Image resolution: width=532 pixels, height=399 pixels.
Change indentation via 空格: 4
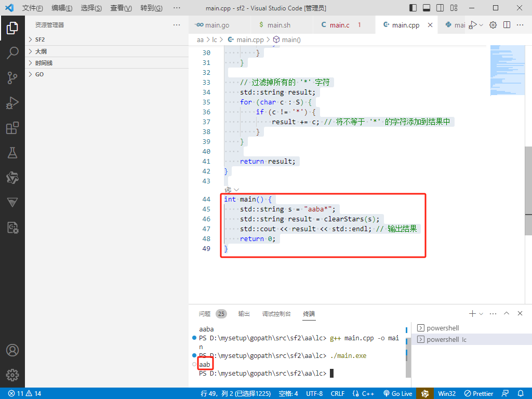(288, 394)
